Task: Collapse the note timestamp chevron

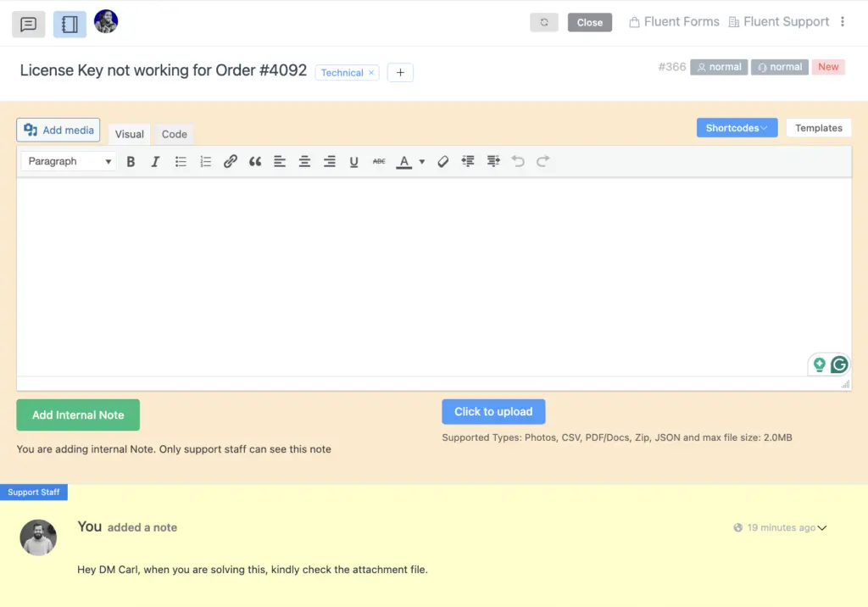Action: pyautogui.click(x=821, y=526)
